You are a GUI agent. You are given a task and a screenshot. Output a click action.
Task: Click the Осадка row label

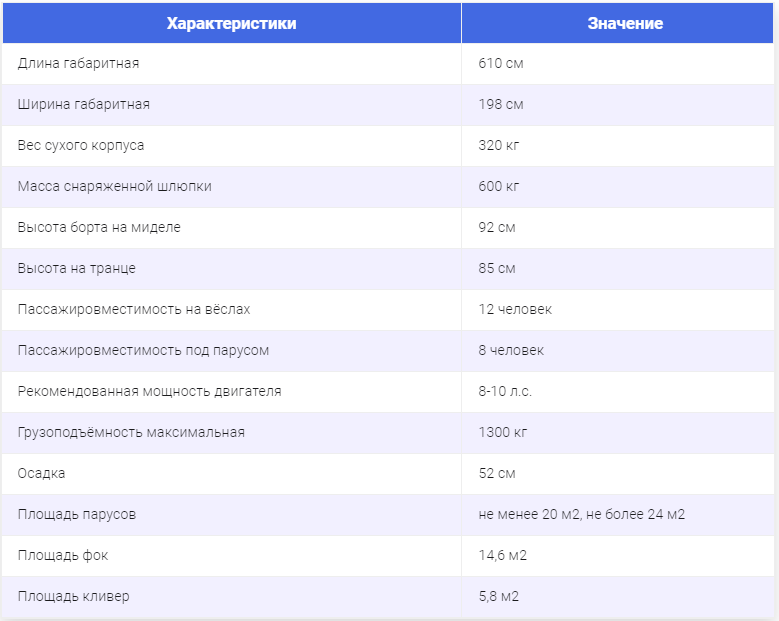(41, 473)
